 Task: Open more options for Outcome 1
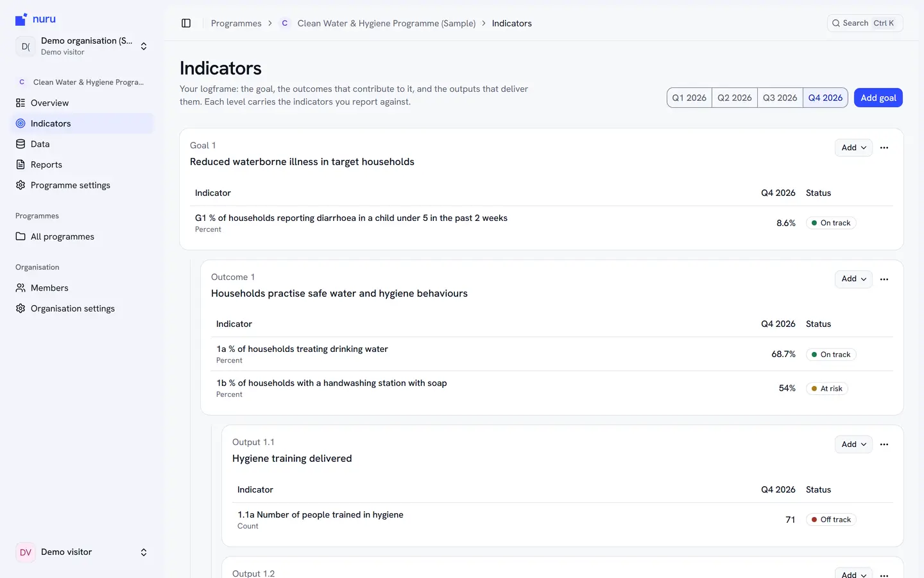point(884,279)
